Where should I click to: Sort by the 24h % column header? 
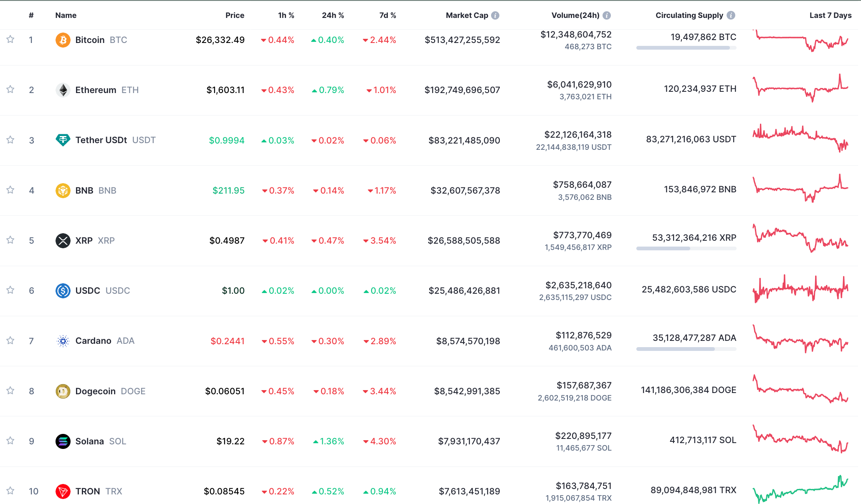[x=333, y=15]
